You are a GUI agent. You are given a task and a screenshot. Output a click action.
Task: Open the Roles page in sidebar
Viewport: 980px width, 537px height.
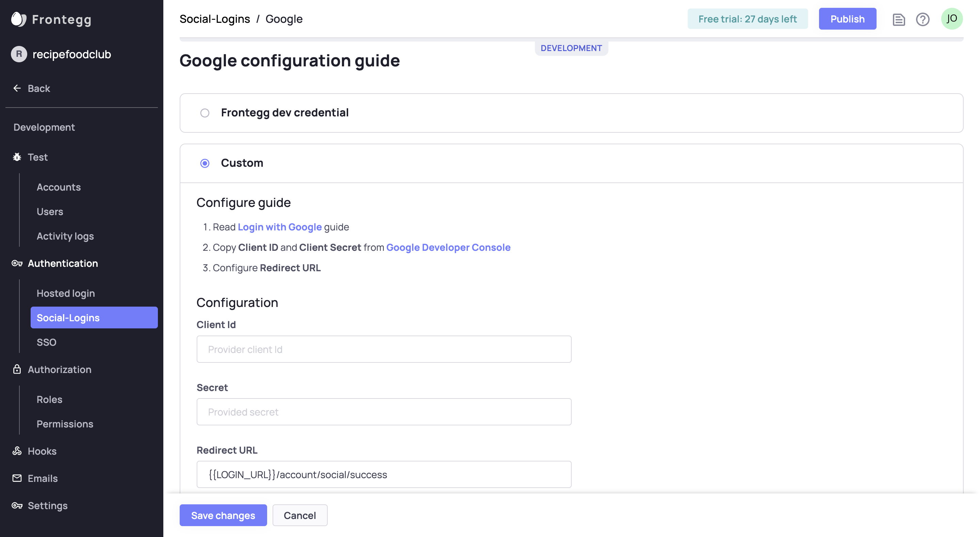[x=49, y=399]
